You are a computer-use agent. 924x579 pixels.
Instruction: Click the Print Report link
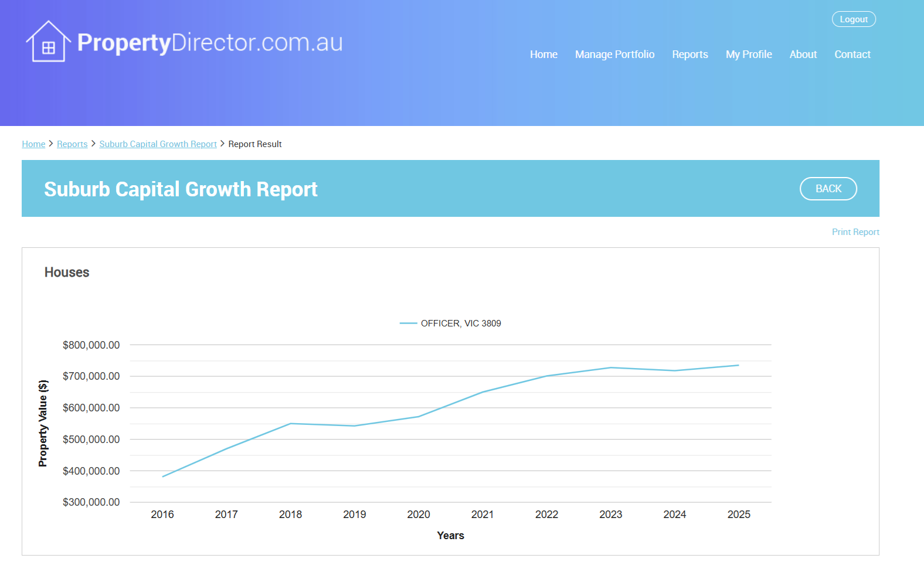(855, 232)
